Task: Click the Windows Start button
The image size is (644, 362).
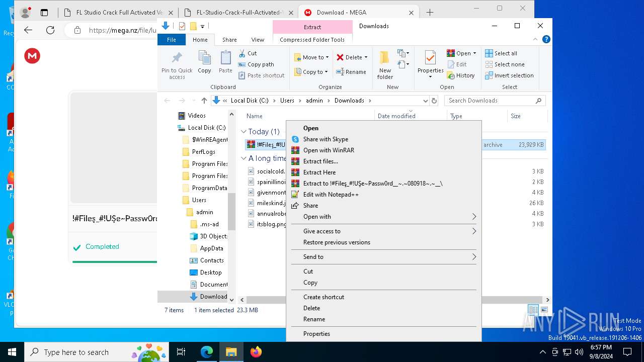Action: 12,352
